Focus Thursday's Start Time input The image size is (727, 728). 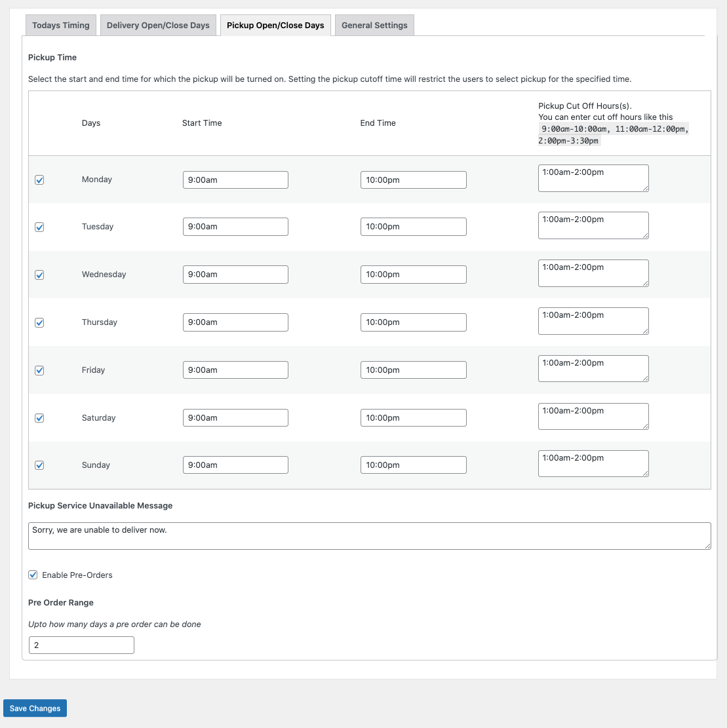point(235,322)
